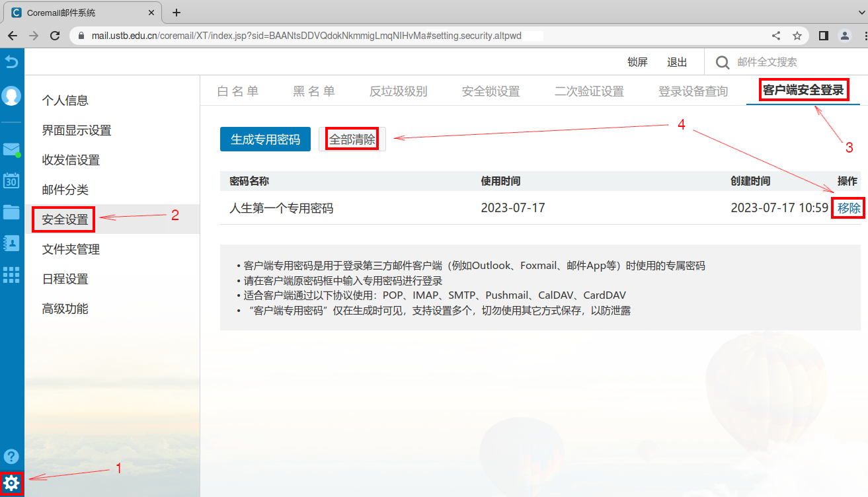Open the calendar icon in sidebar
Screen dimensions: 868x497
[x=12, y=180]
